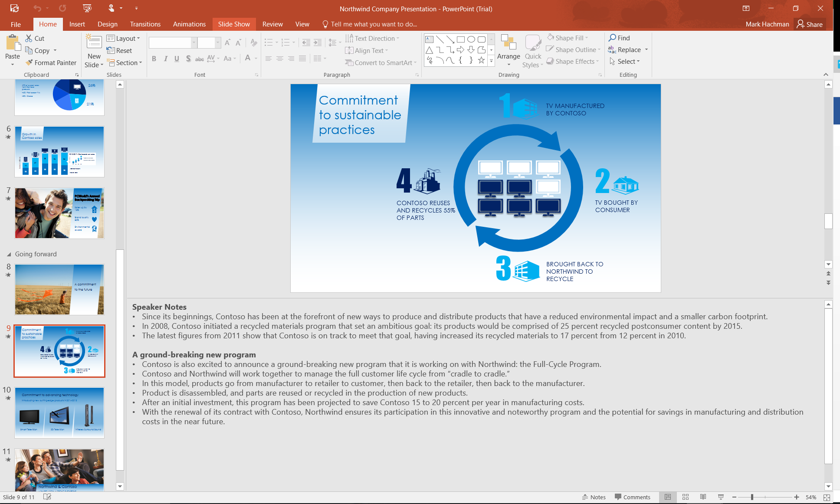This screenshot has height=504, width=840.
Task: Click the Paste clipboard icon
Action: pyautogui.click(x=13, y=43)
